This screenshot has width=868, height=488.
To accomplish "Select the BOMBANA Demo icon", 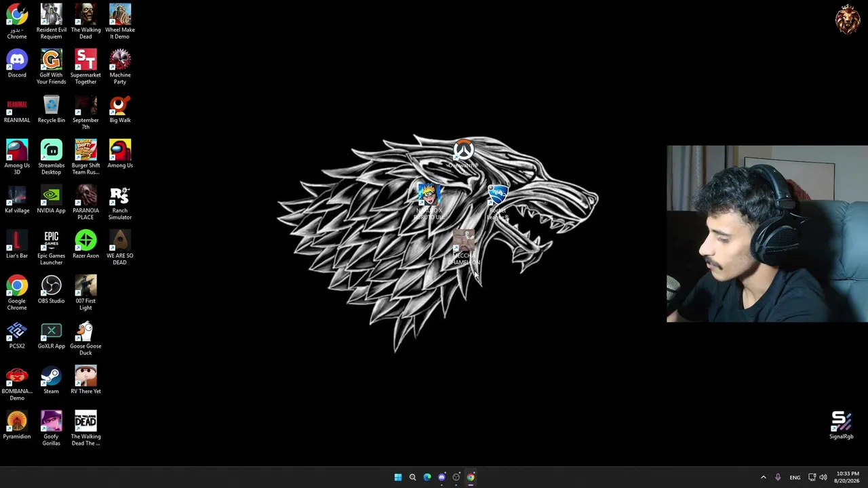I will (17, 384).
